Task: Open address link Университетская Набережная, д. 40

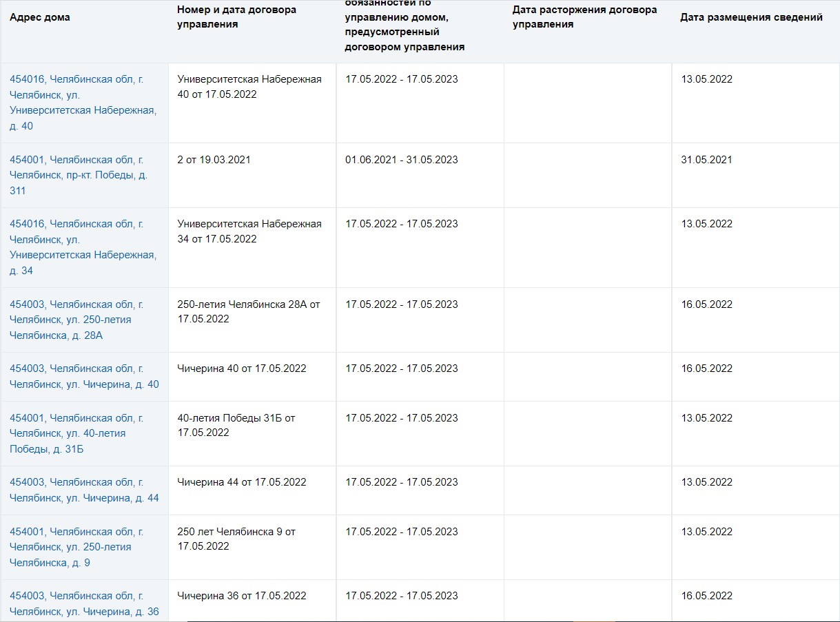Action: click(83, 103)
